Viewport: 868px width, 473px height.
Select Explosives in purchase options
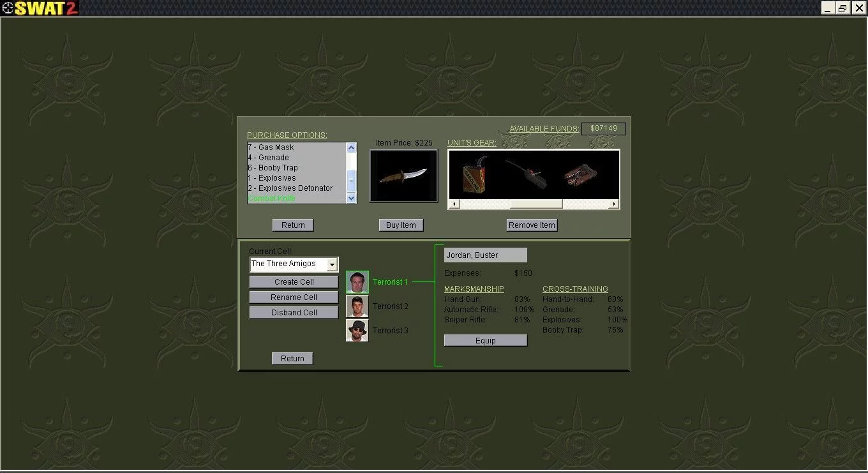pos(297,178)
